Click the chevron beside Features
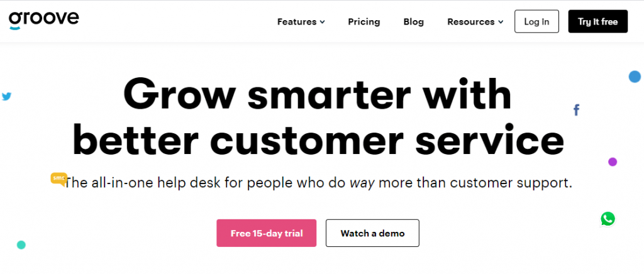The width and height of the screenshot is (644, 274). coord(323,22)
